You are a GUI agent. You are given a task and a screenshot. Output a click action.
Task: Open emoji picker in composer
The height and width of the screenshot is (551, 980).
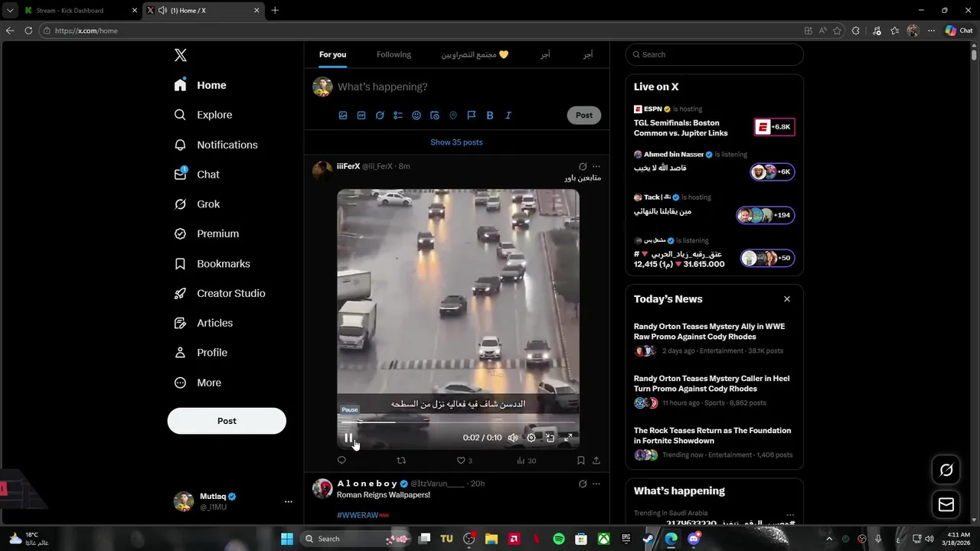pyautogui.click(x=416, y=116)
